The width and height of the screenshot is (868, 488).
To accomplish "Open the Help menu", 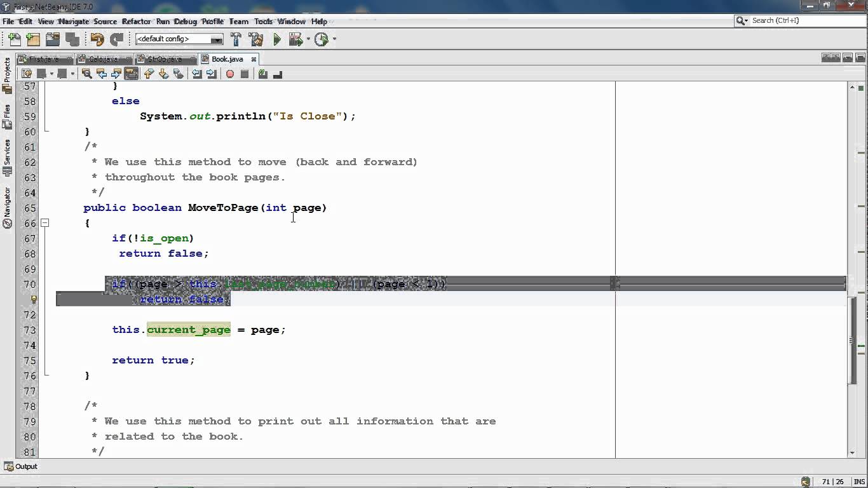I will click(x=319, y=21).
